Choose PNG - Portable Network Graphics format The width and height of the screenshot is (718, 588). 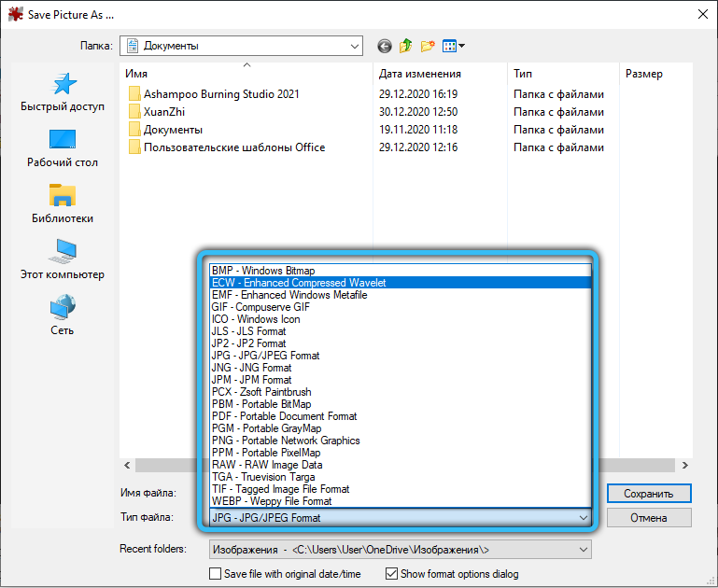point(286,441)
